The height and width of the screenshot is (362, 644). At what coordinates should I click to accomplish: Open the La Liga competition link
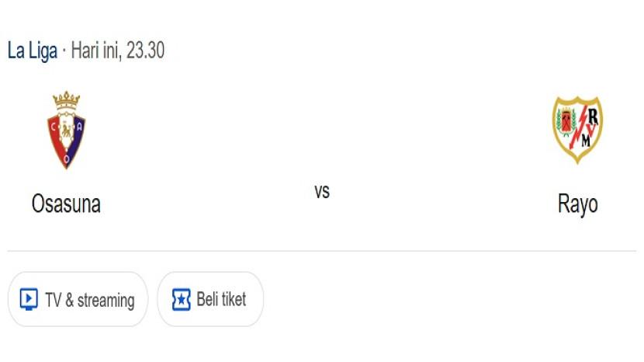pos(33,51)
